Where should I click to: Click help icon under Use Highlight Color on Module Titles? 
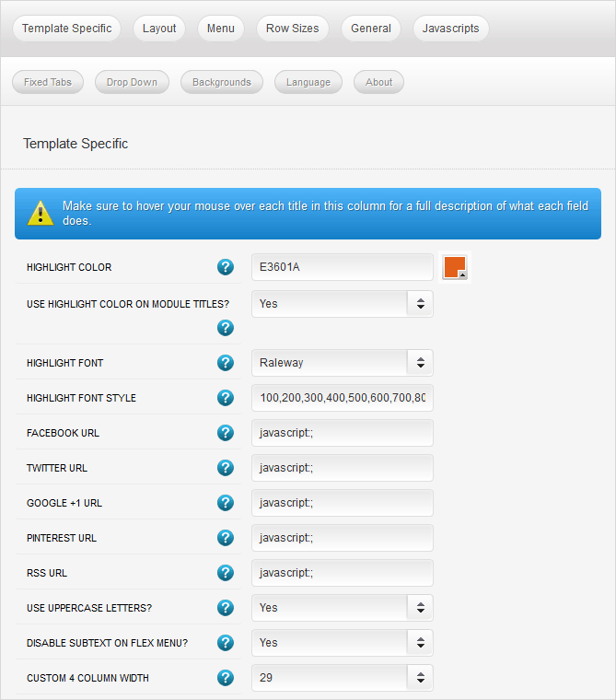click(226, 328)
